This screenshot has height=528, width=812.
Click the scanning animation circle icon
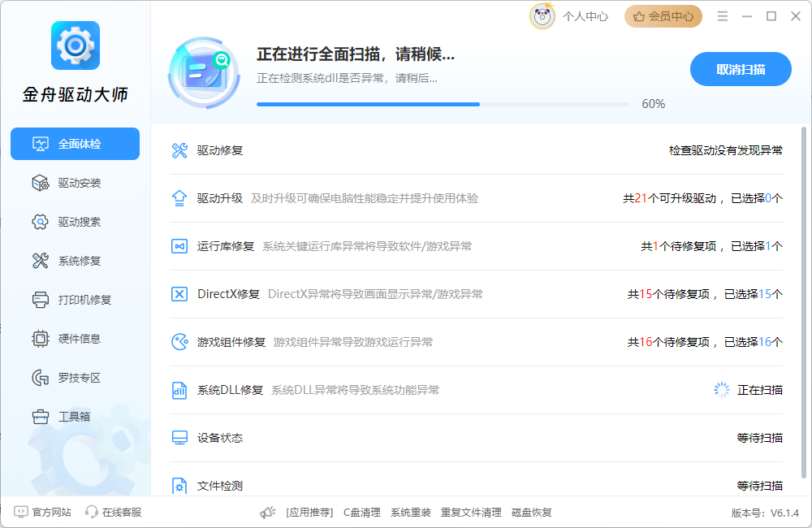pyautogui.click(x=204, y=72)
